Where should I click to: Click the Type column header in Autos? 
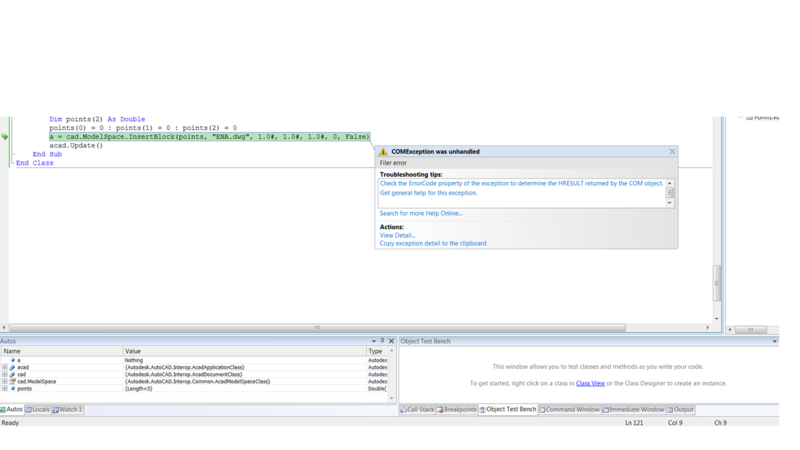click(x=377, y=351)
